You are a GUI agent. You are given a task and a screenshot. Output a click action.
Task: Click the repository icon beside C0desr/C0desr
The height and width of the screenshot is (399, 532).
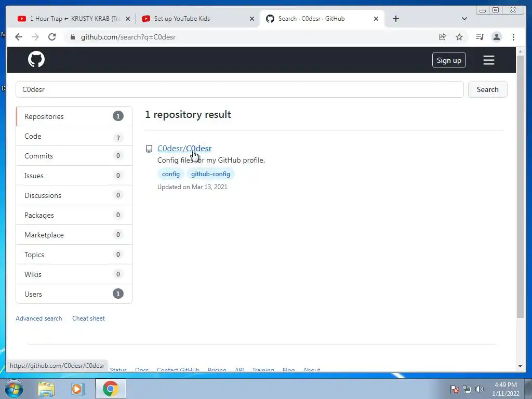coord(149,149)
